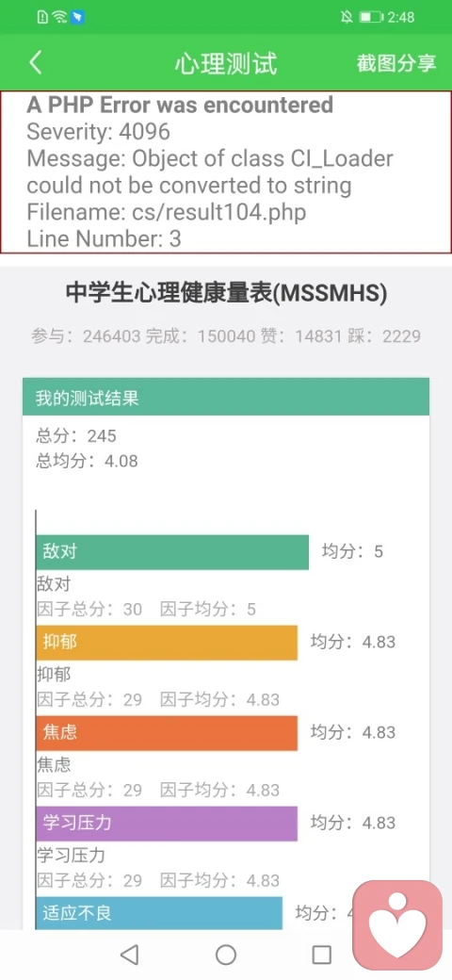This screenshot has height=980, width=452.
Task: Tap Android home circle button
Action: [226, 955]
